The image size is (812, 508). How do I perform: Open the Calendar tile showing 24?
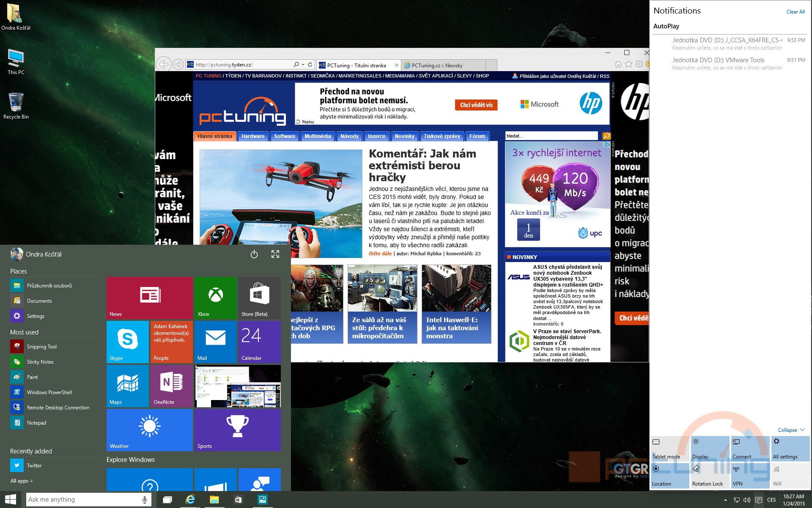(x=259, y=342)
